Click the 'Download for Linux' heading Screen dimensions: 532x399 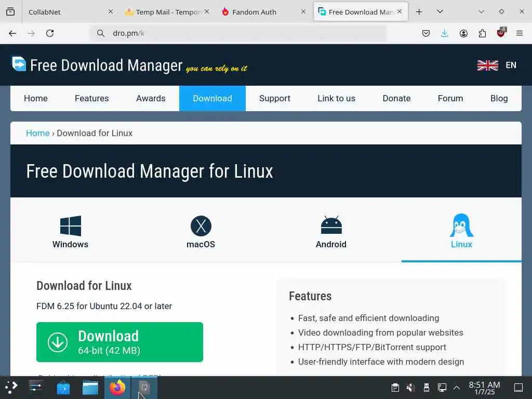point(84,286)
